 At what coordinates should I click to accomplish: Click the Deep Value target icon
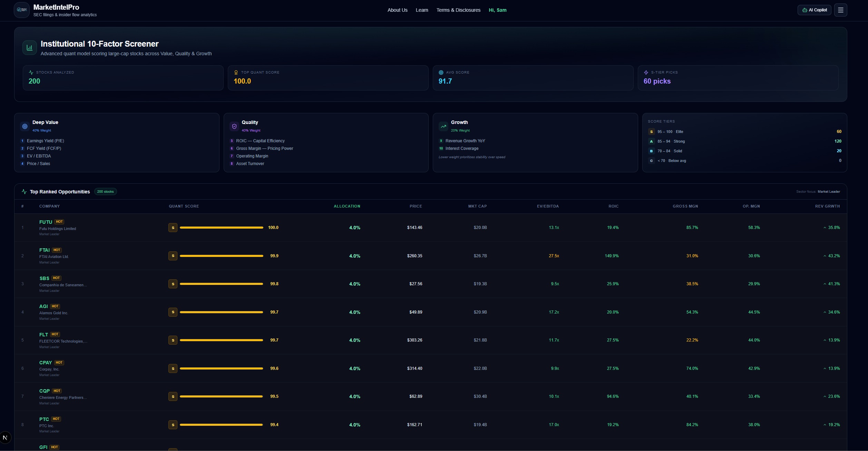point(25,126)
